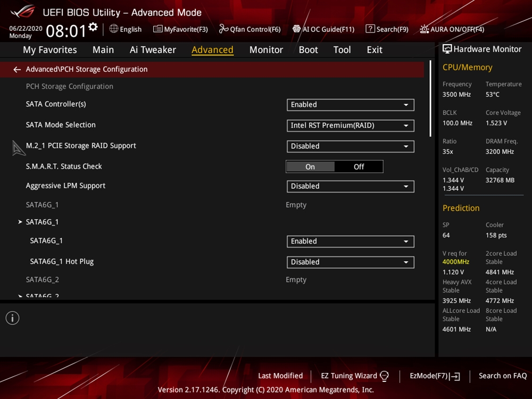532x399 pixels.
Task: Click the Prediction heading
Action: [x=461, y=208]
